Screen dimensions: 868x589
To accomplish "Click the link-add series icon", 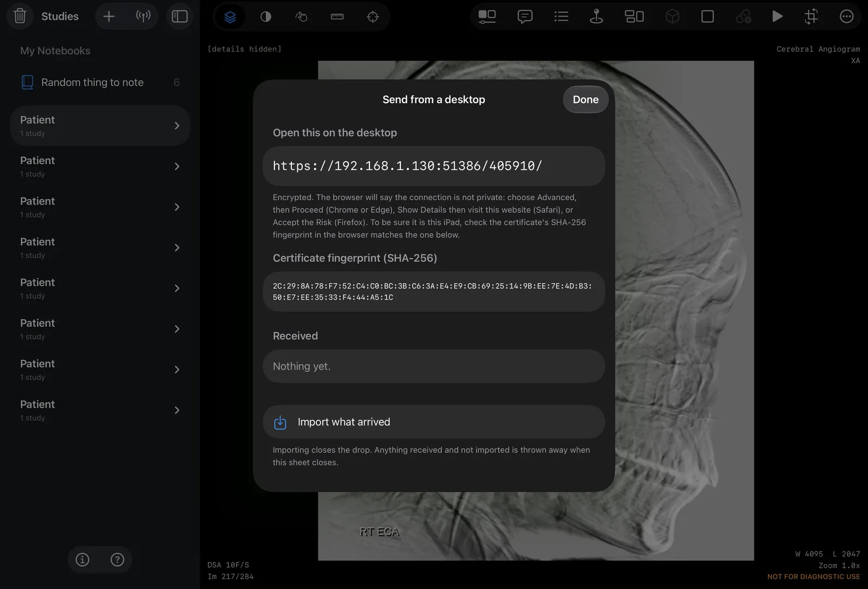I will click(743, 17).
